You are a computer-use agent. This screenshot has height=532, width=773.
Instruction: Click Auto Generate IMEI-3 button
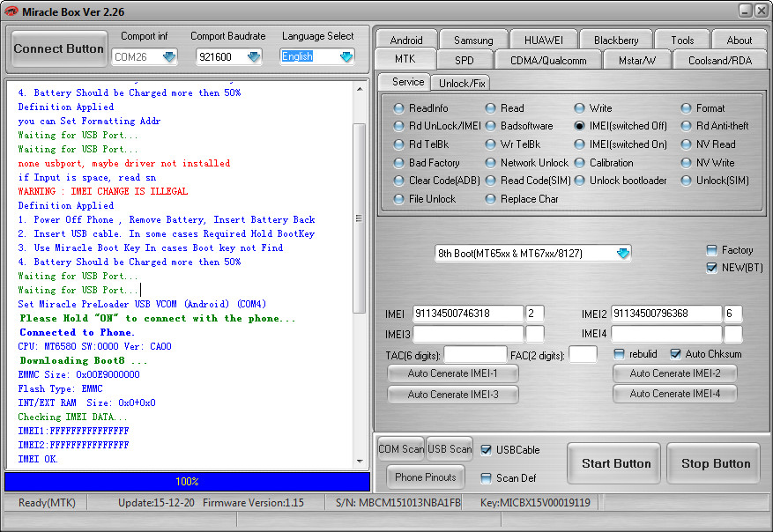tap(452, 394)
